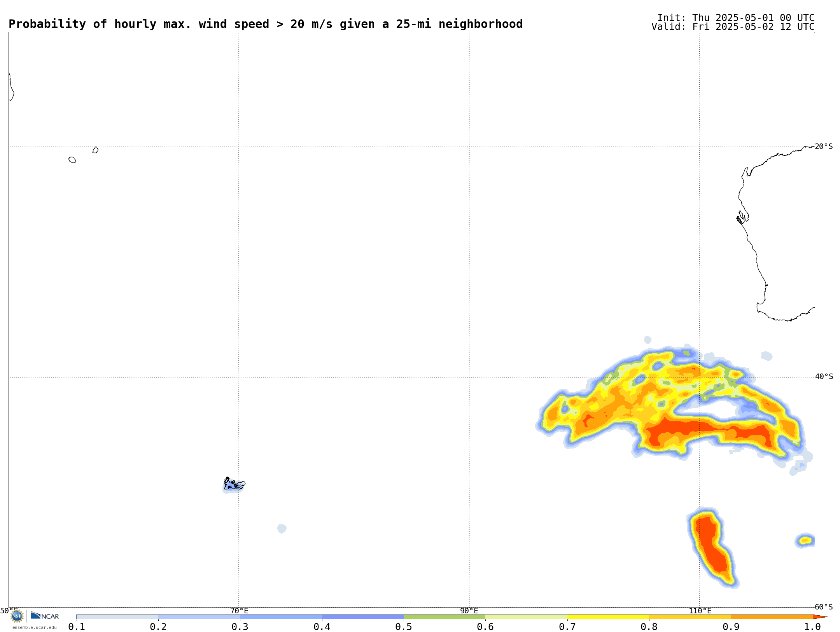Open the ensemble.ucar.edu link text
The width and height of the screenshot is (840, 632).
click(x=35, y=627)
